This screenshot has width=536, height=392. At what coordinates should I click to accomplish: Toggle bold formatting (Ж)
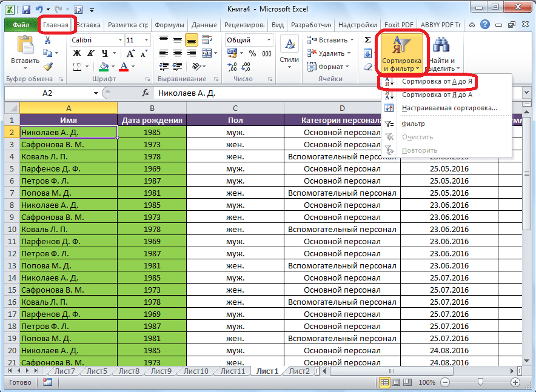[77, 53]
